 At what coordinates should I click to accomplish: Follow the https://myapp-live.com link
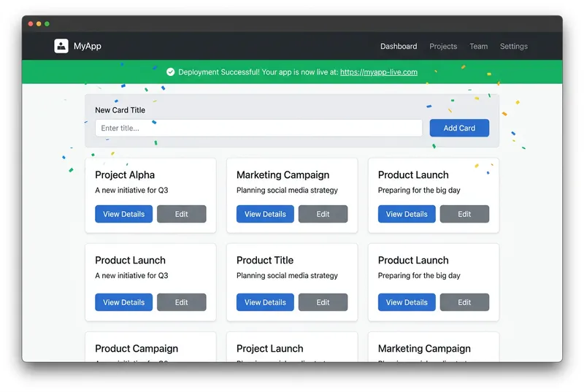[378, 72]
